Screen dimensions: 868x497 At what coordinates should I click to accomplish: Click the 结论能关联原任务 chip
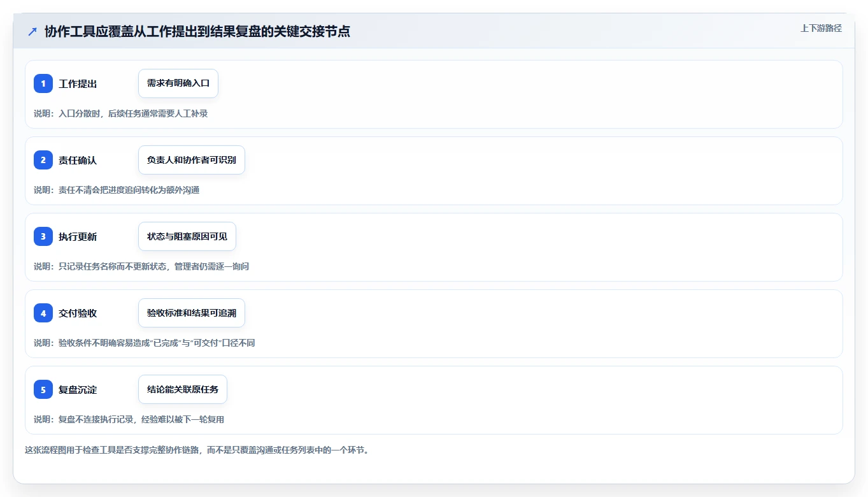183,389
